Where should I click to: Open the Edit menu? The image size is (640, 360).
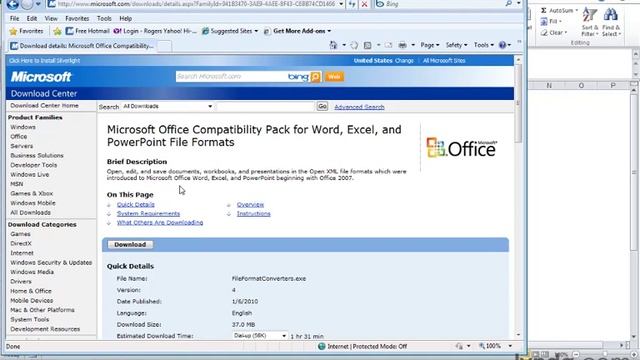coord(32,18)
